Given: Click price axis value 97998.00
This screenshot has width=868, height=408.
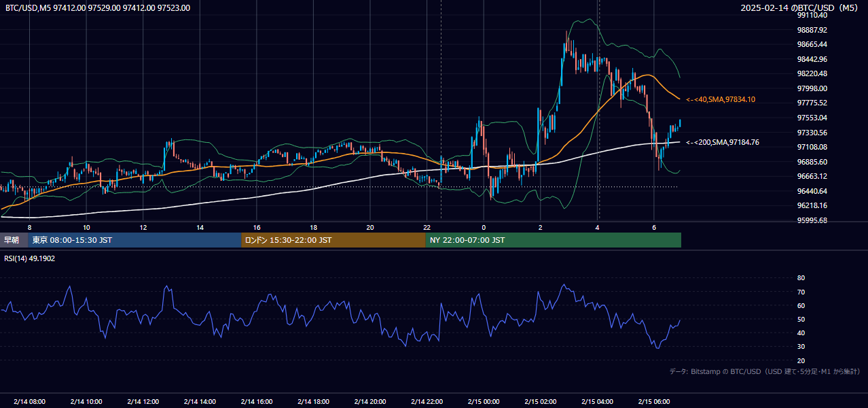Looking at the screenshot, I should click(x=812, y=88).
